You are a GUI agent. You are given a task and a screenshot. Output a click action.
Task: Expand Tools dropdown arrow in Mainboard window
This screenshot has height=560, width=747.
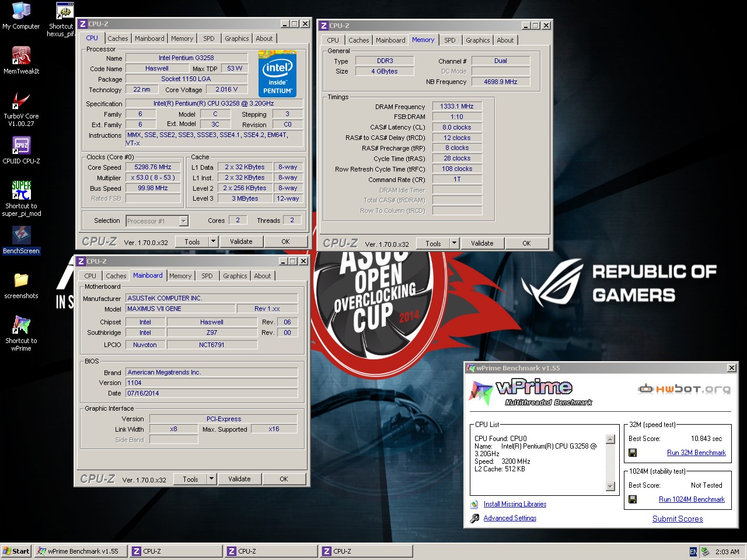pos(211,479)
